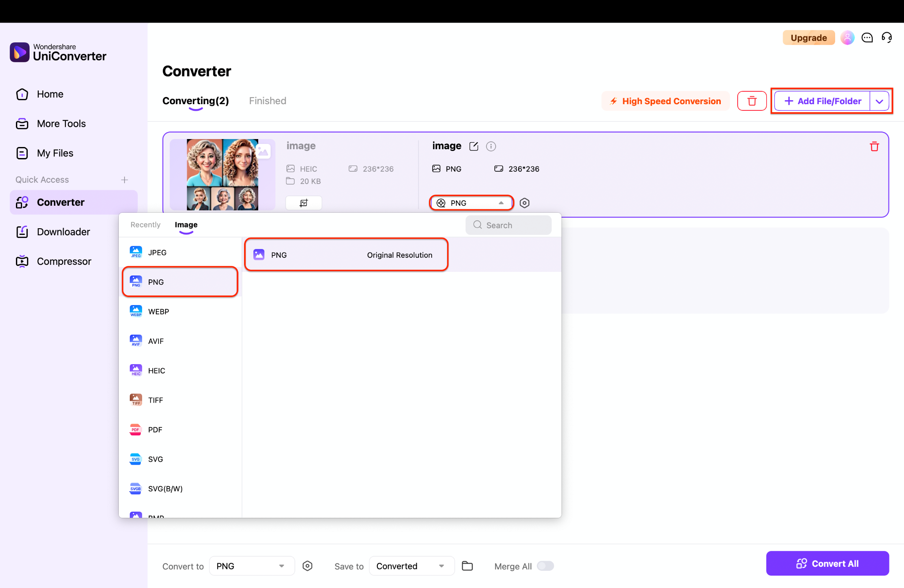
Task: Open More Tools in the sidebar
Action: [x=61, y=124]
